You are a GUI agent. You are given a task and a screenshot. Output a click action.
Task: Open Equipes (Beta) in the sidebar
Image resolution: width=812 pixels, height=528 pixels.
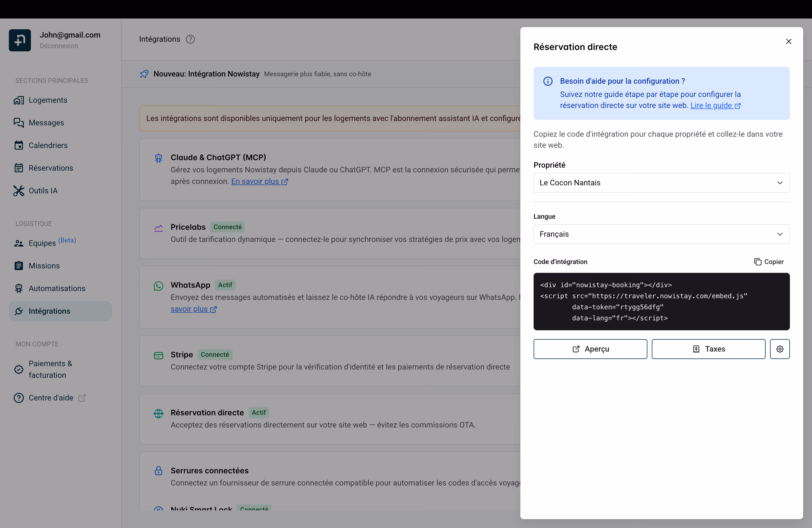[60, 243]
